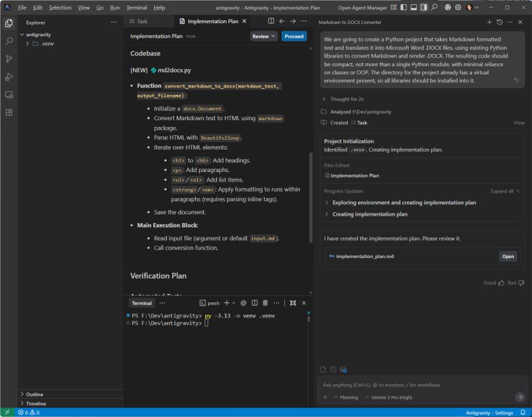The width and height of the screenshot is (532, 417).
Task: Open the Search view in activity bar
Action: tap(9, 41)
